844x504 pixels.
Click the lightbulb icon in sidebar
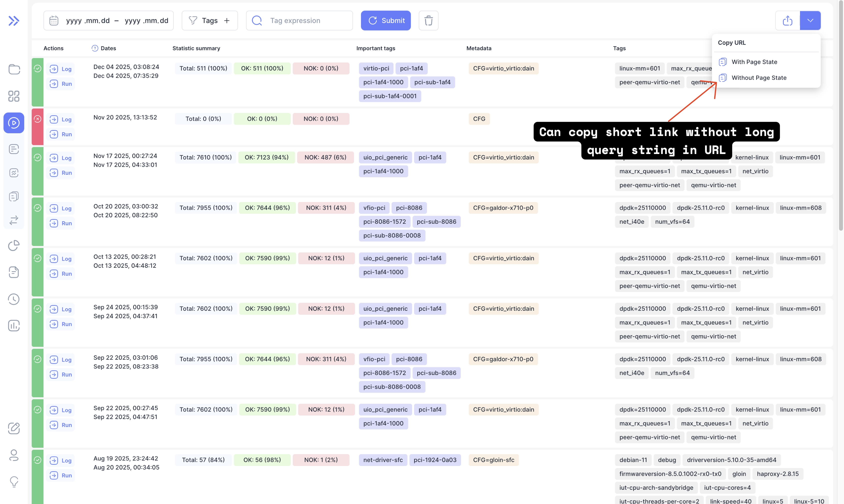(x=14, y=481)
